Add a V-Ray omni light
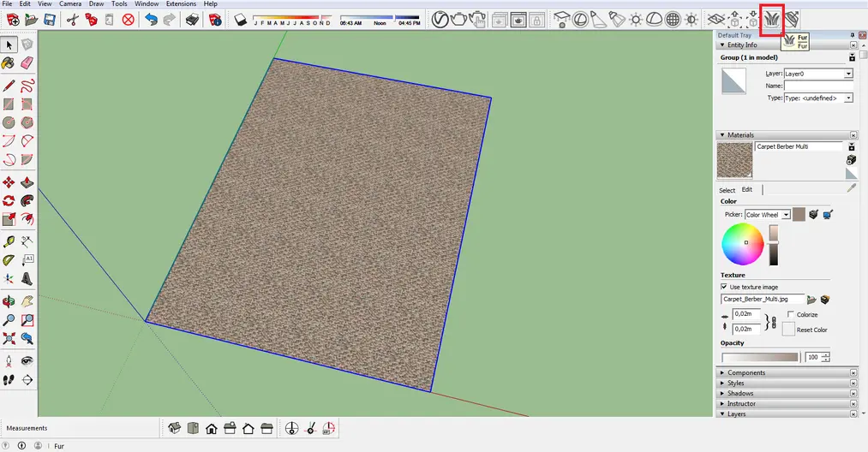 point(636,20)
